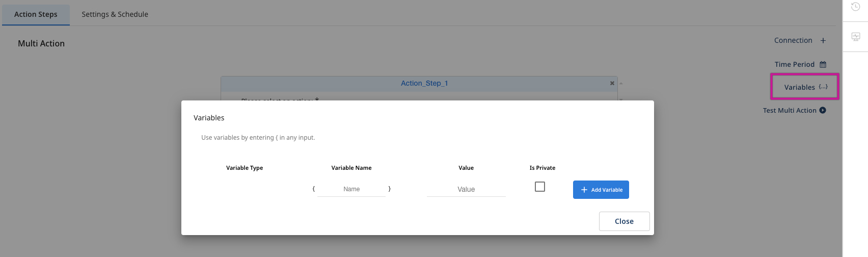Click the Connection label
This screenshot has height=257, width=868.
(x=793, y=40)
